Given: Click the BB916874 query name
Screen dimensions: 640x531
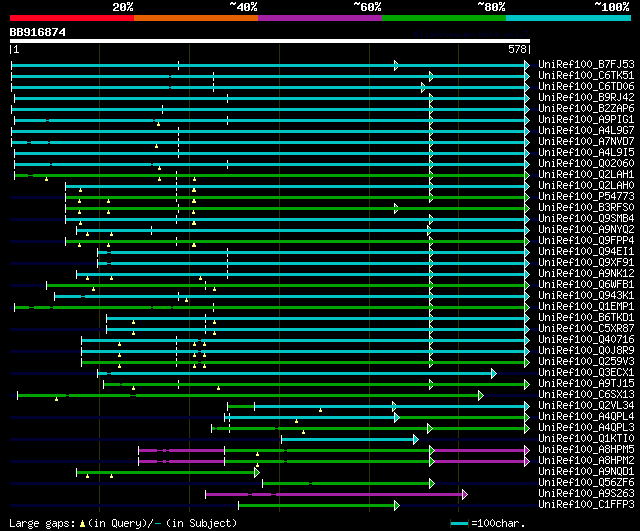Looking at the screenshot, I should pos(38,32).
